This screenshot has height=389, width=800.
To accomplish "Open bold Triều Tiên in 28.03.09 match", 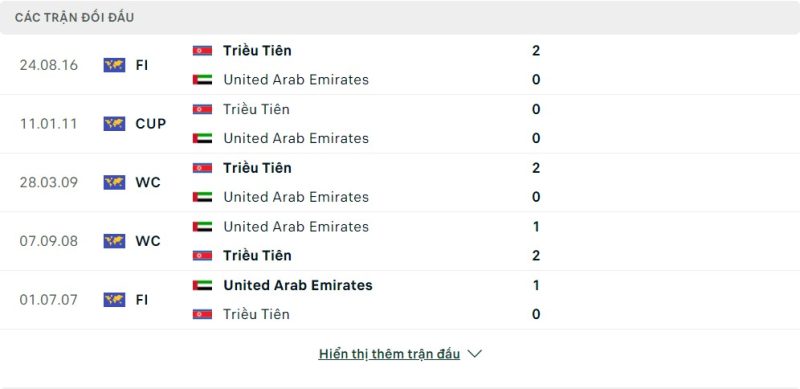I will pos(257,168).
